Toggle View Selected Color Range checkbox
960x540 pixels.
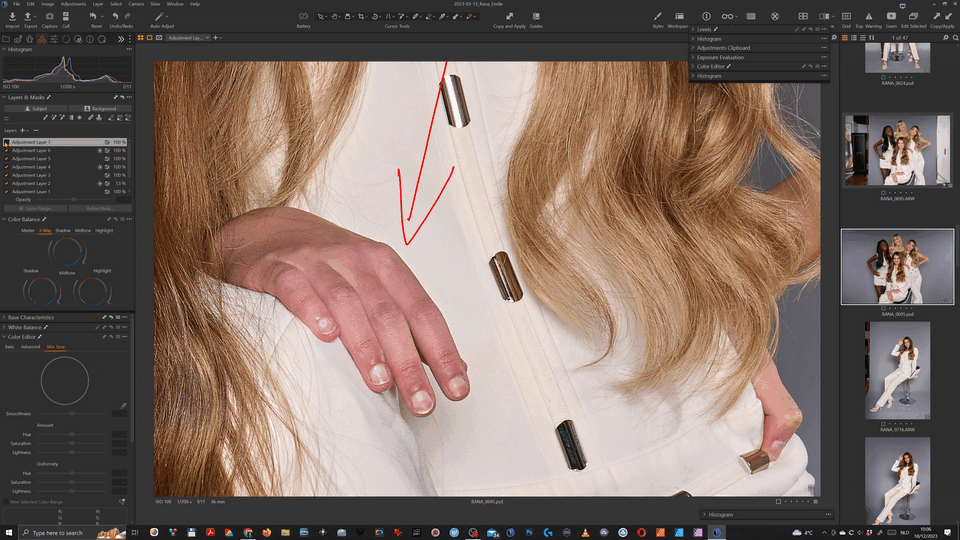pyautogui.click(x=6, y=502)
